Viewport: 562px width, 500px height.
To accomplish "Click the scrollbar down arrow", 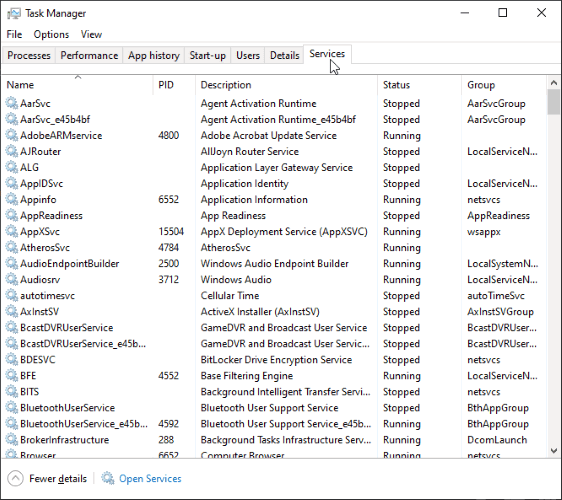I will click(554, 451).
